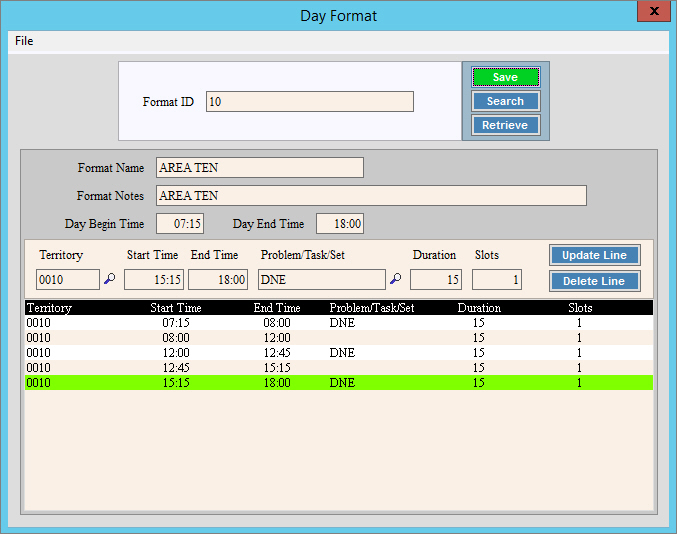Click the Retrieve button
677x534 pixels.
click(x=506, y=125)
